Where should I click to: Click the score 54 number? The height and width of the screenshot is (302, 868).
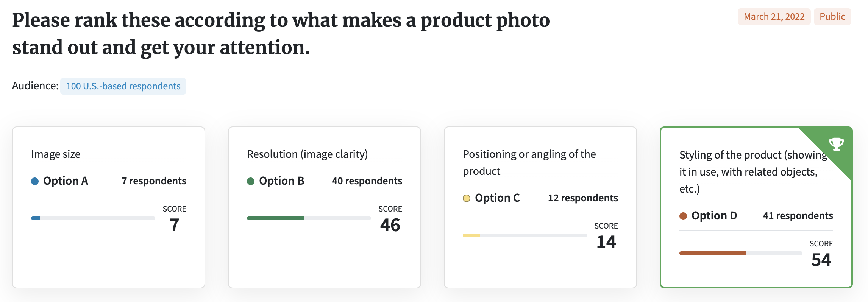click(x=821, y=260)
